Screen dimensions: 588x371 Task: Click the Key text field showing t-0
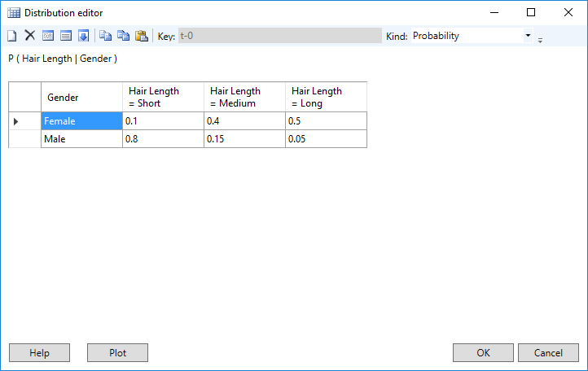tap(279, 36)
